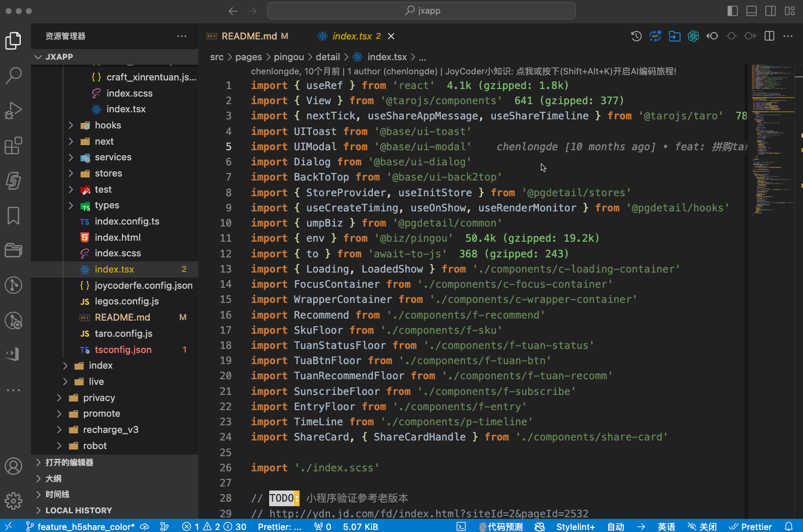Open the Bookmarks view in activity bar
The width and height of the screenshot is (803, 532).
coord(14,215)
